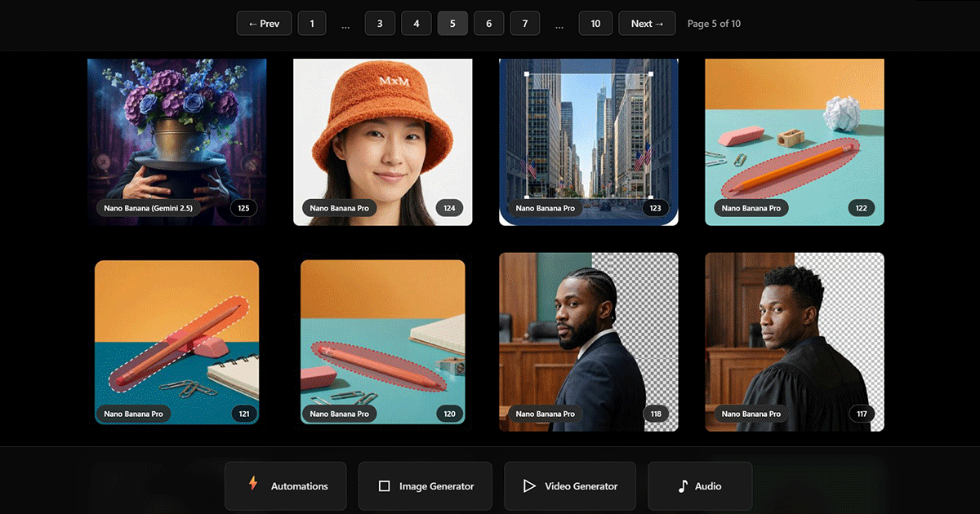Image resolution: width=980 pixels, height=514 pixels.
Task: Go to the previous page with Prev
Action: (264, 24)
